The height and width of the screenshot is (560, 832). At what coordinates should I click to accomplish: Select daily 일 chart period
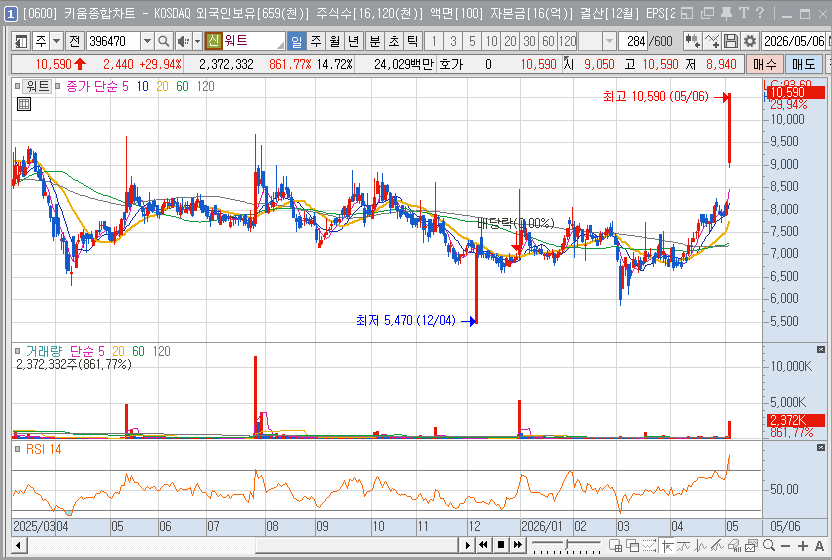(x=297, y=41)
